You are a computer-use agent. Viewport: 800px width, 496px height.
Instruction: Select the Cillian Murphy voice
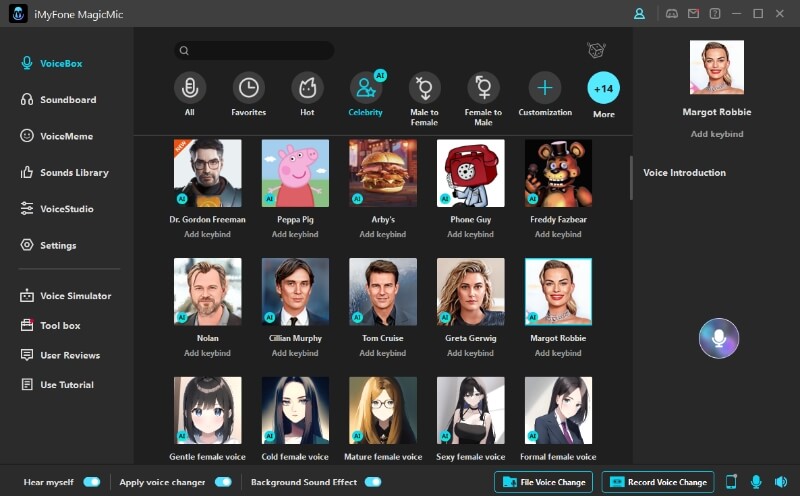[x=295, y=291]
